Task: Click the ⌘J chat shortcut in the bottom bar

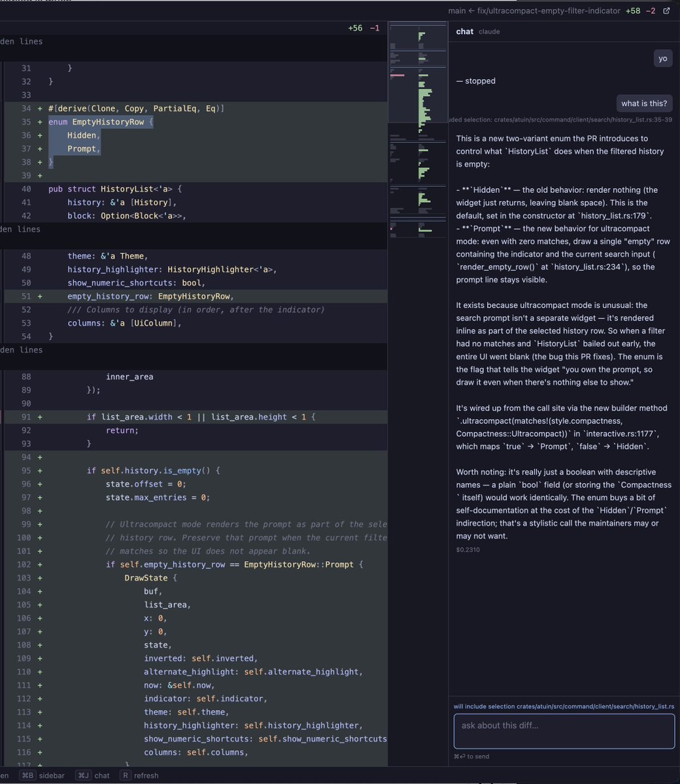Action: (92, 775)
